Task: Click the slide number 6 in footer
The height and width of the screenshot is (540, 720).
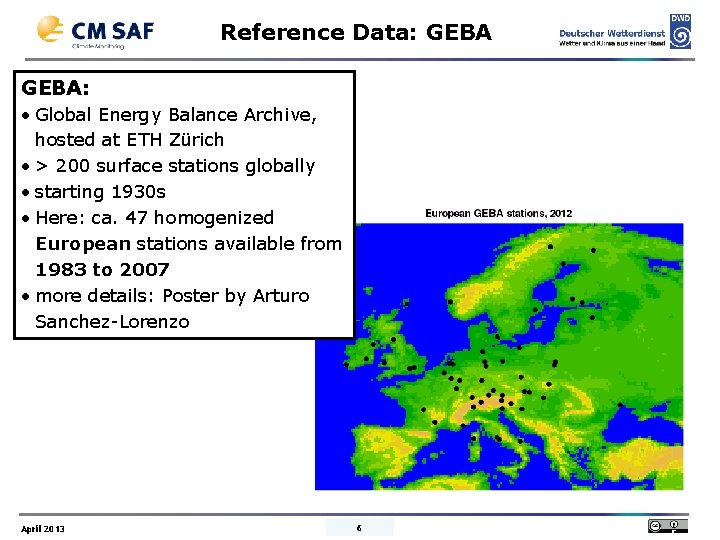Action: pyautogui.click(x=359, y=528)
